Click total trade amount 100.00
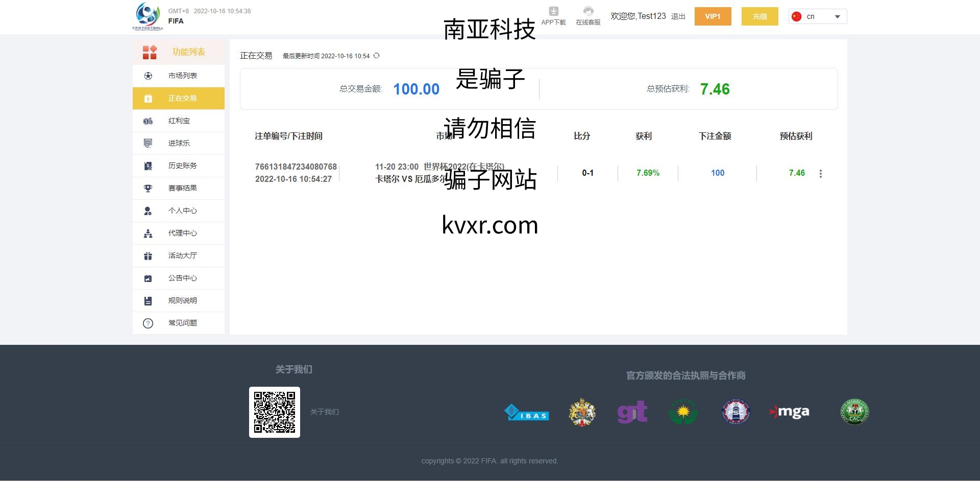This screenshot has height=493, width=980. 416,89
